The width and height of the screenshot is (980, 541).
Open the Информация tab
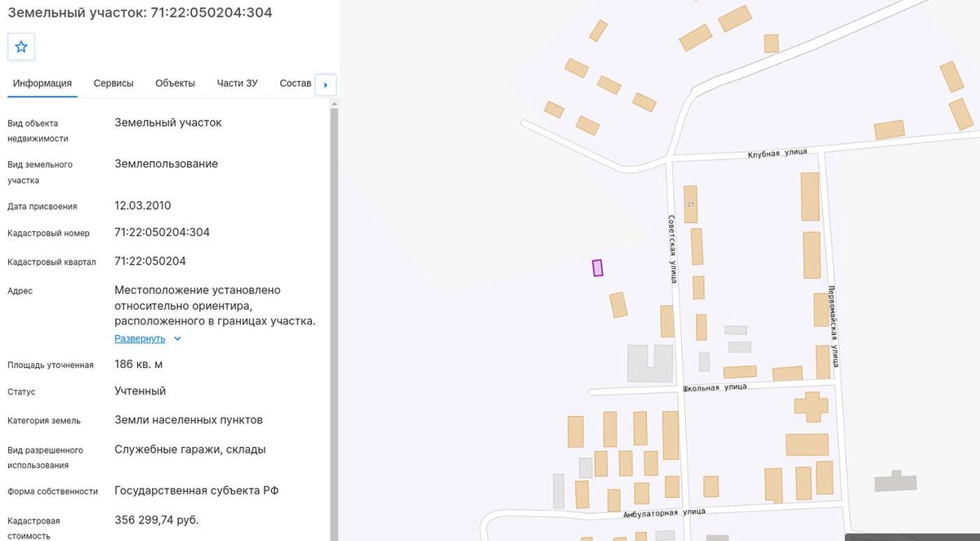[42, 83]
